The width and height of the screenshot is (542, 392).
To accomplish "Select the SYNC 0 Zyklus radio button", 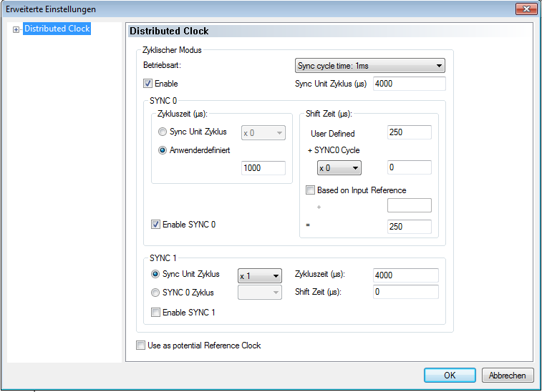I will (x=155, y=292).
